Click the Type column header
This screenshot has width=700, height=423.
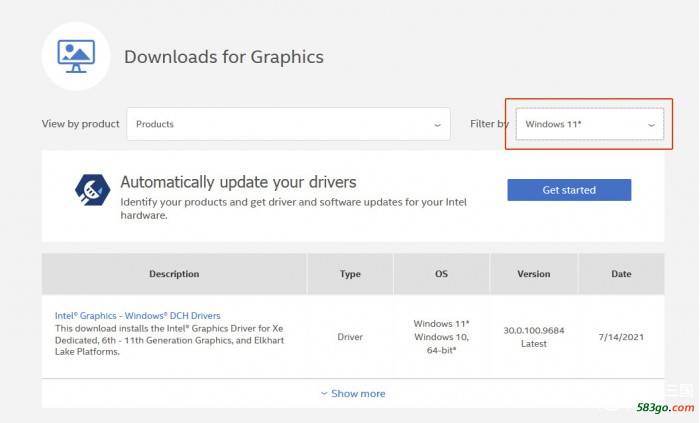[350, 274]
